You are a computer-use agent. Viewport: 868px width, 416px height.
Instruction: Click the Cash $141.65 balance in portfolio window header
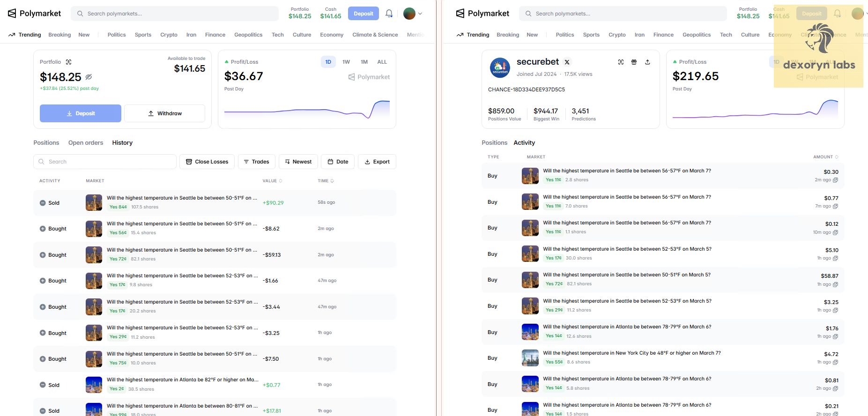[331, 13]
